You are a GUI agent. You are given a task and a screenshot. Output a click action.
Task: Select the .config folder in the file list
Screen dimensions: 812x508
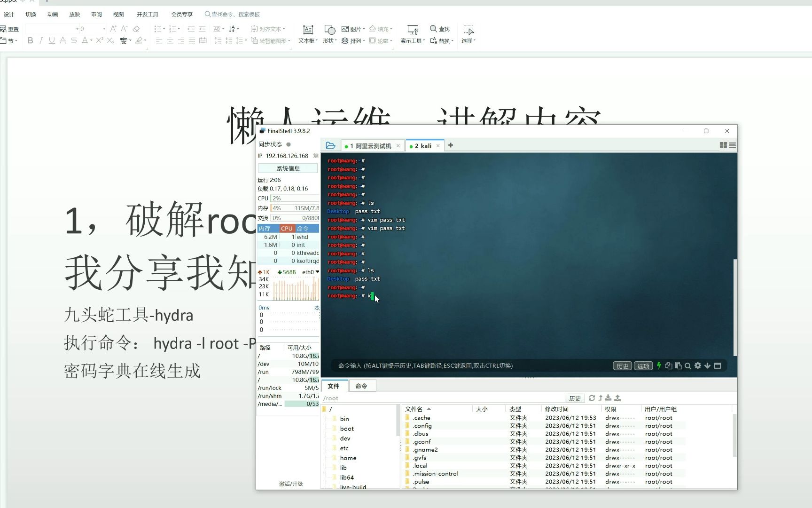coord(422,426)
